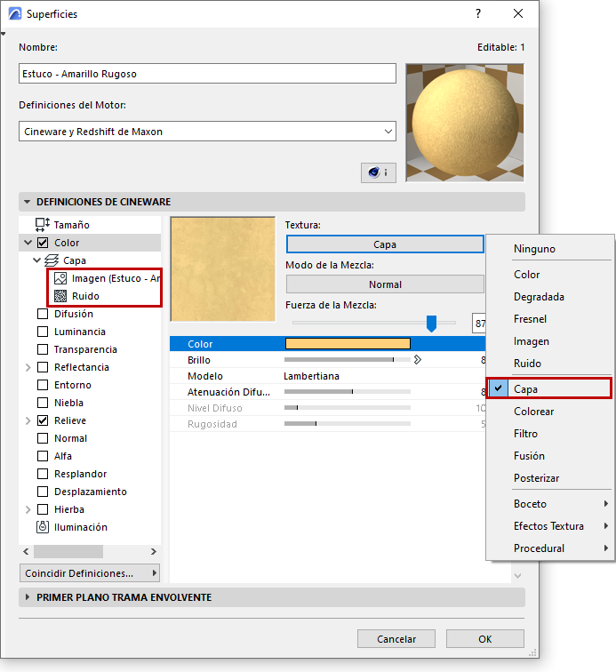Expand the Reflectancia tree node

tap(28, 367)
